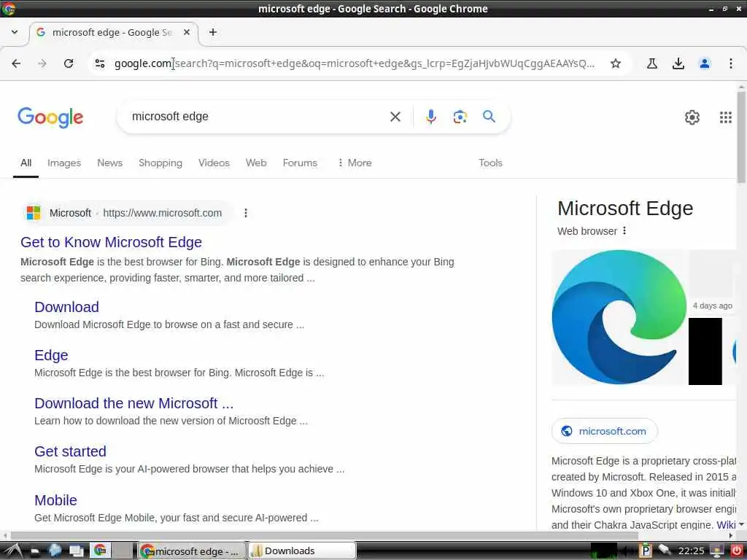Switch to the Forums tab
This screenshot has height=560, width=747.
pyautogui.click(x=300, y=163)
